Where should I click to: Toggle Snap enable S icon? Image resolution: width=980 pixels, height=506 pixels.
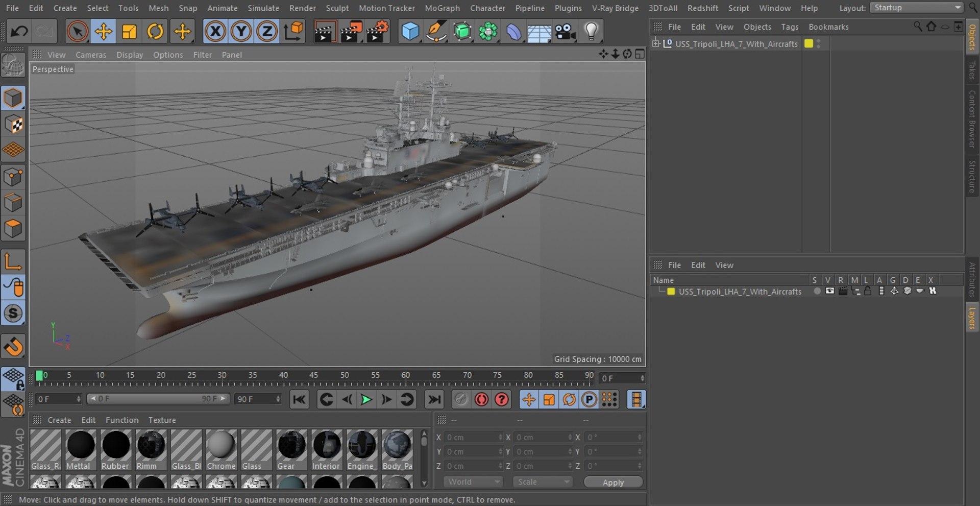13,313
